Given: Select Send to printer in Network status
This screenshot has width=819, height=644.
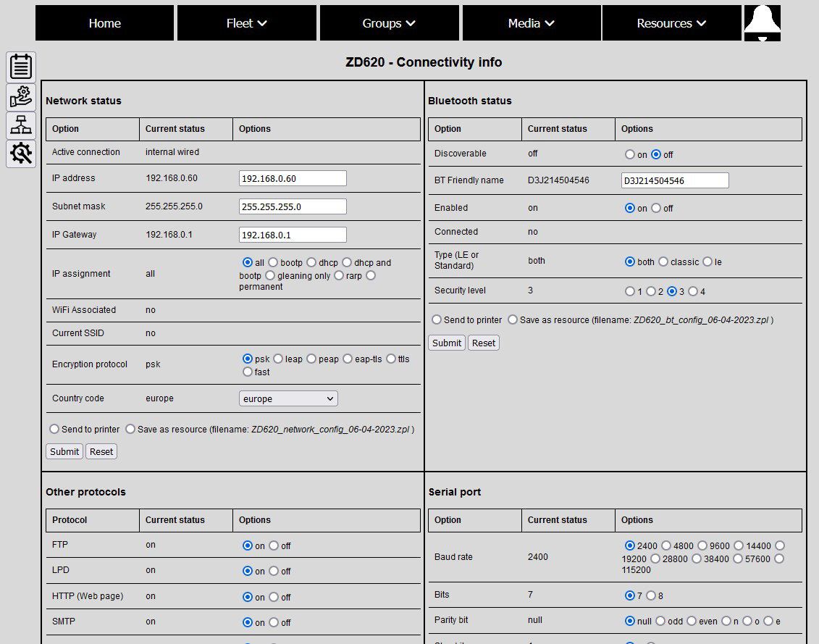Looking at the screenshot, I should point(54,429).
